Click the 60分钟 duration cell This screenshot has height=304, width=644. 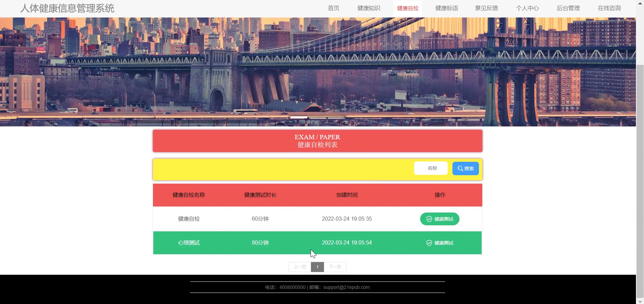tap(260, 219)
